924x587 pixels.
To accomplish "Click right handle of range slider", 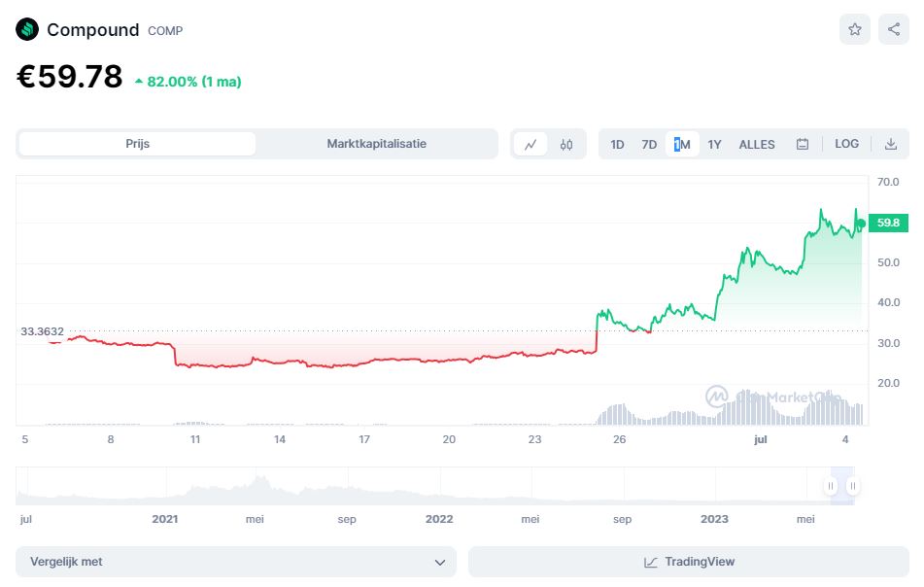I will coord(853,486).
